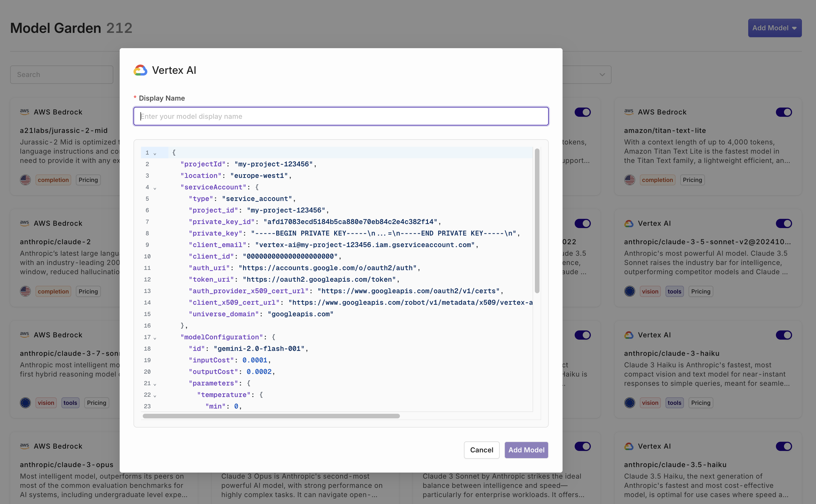Viewport: 816px width, 504px height.
Task: Click the US flag icon on jurassic-2-mid card
Action: pos(25,180)
